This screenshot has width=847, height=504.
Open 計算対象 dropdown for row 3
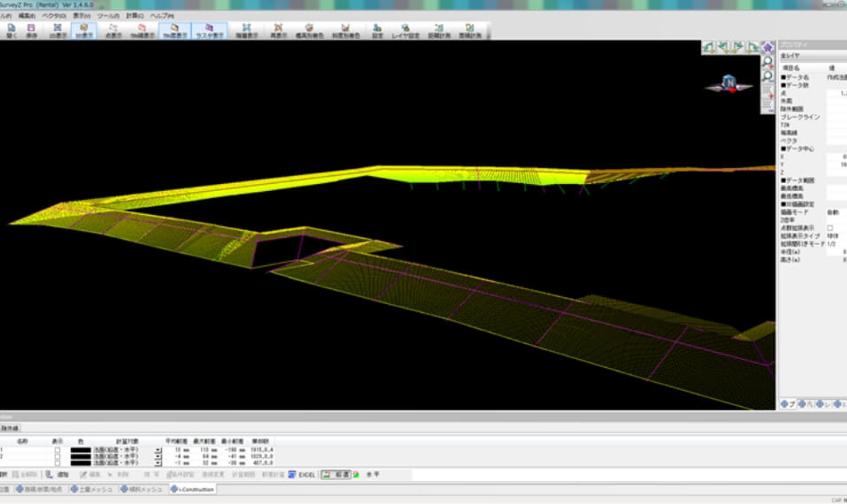pos(158,462)
